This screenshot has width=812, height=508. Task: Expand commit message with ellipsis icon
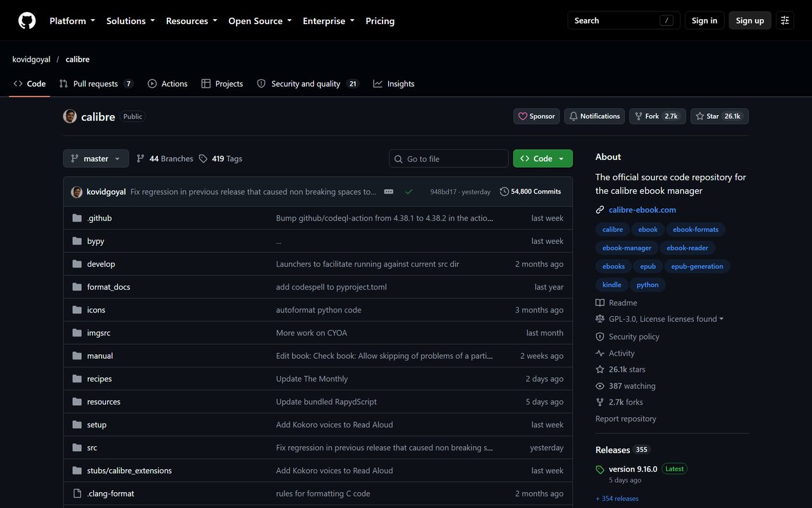(x=389, y=192)
